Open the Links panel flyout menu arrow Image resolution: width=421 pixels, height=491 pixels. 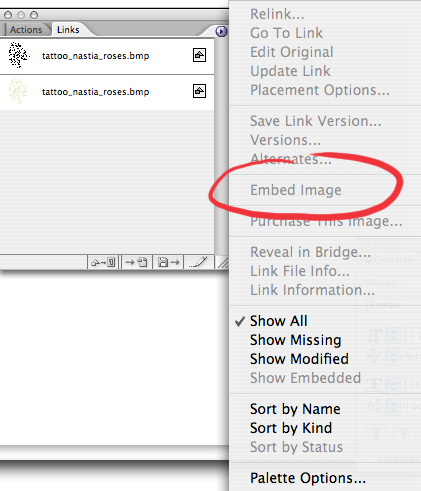pyautogui.click(x=221, y=31)
